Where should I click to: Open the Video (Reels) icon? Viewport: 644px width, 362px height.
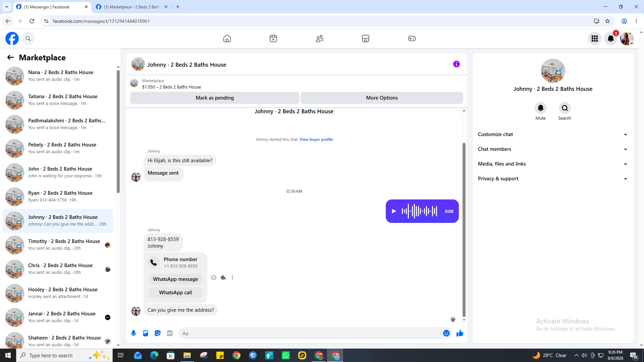click(273, 39)
